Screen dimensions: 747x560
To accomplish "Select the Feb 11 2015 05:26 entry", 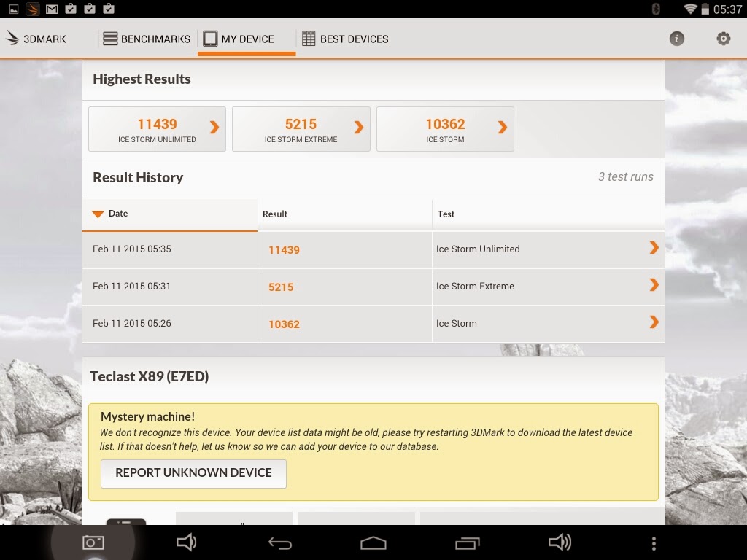I will [x=131, y=323].
